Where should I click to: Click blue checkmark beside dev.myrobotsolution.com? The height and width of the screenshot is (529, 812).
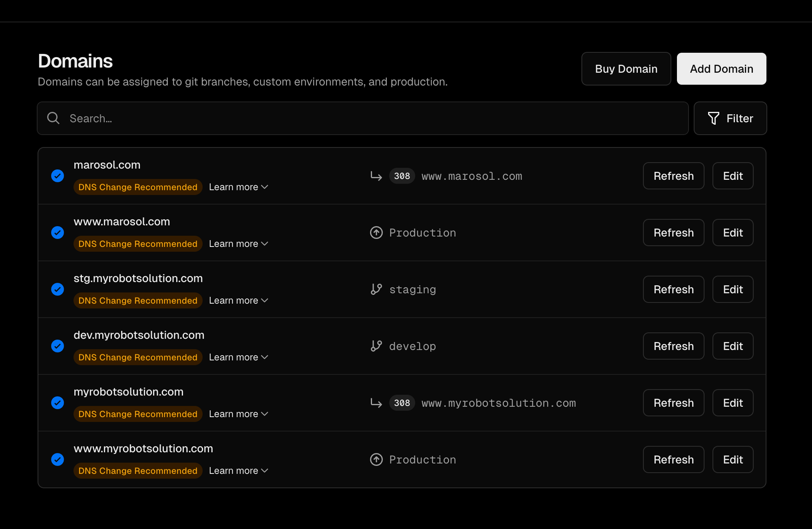[x=58, y=346]
